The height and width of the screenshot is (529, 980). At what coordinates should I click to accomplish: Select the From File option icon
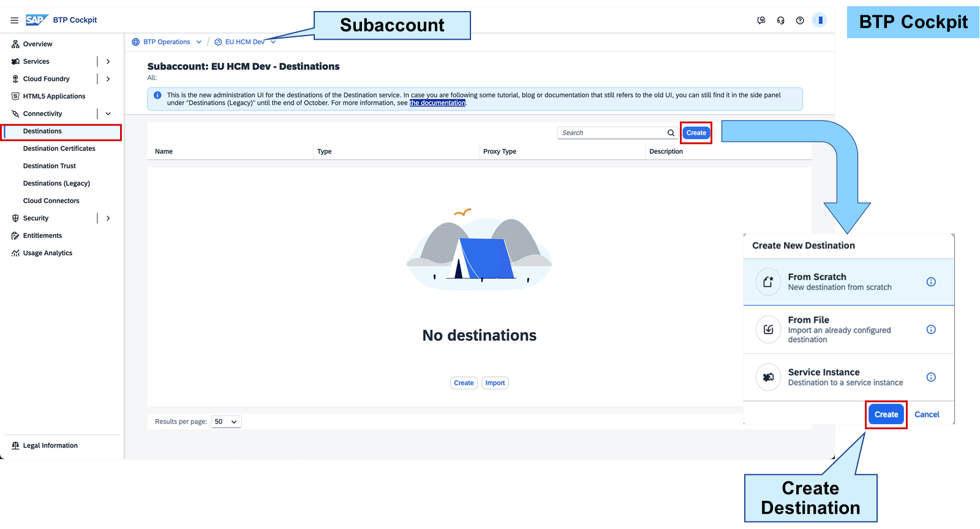click(768, 330)
